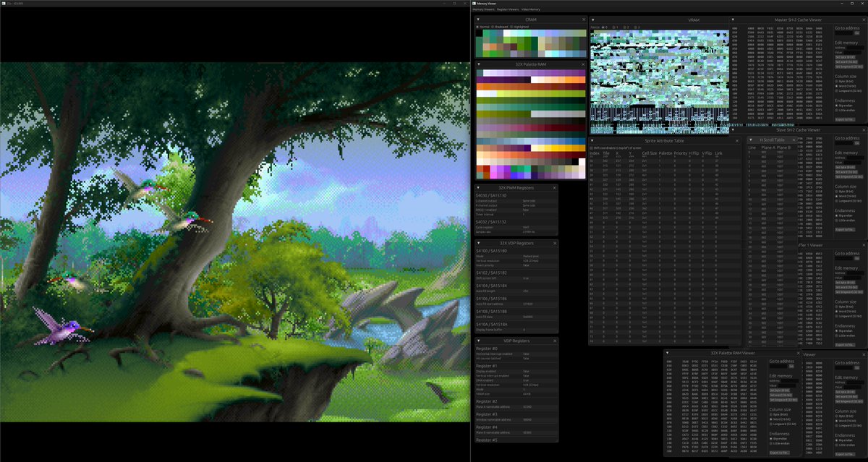The height and width of the screenshot is (462, 868).
Task: Select VRAM palette 2
Action: pos(626,27)
